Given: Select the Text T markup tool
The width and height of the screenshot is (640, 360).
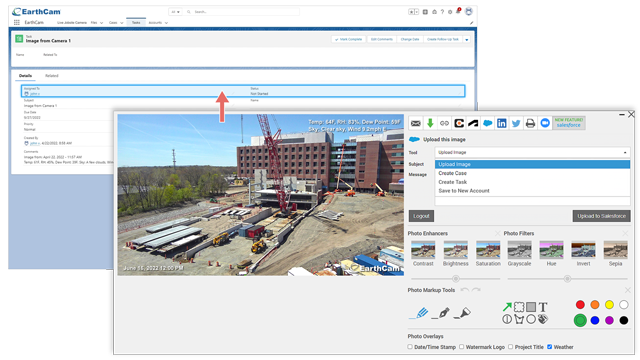Looking at the screenshot, I should tap(542, 307).
